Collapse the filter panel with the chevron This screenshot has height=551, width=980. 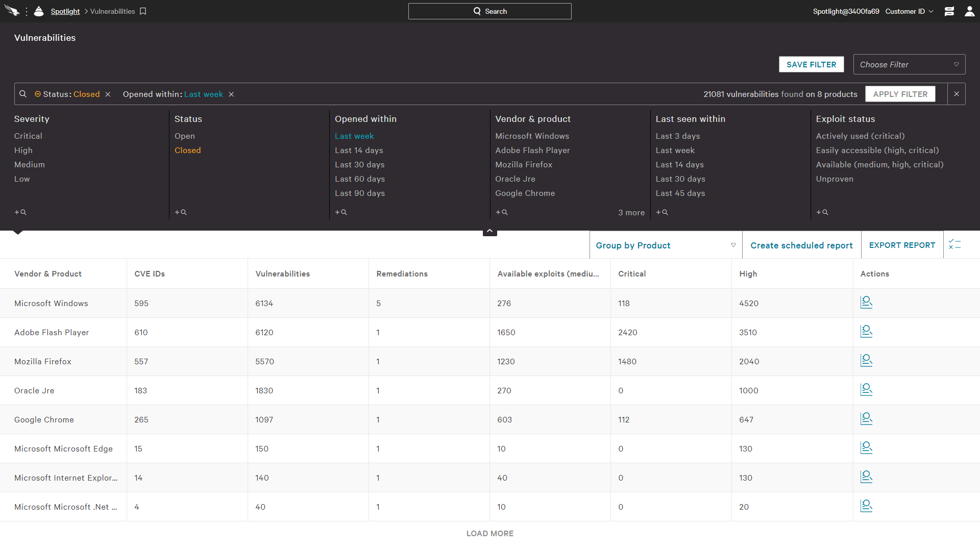click(x=490, y=231)
